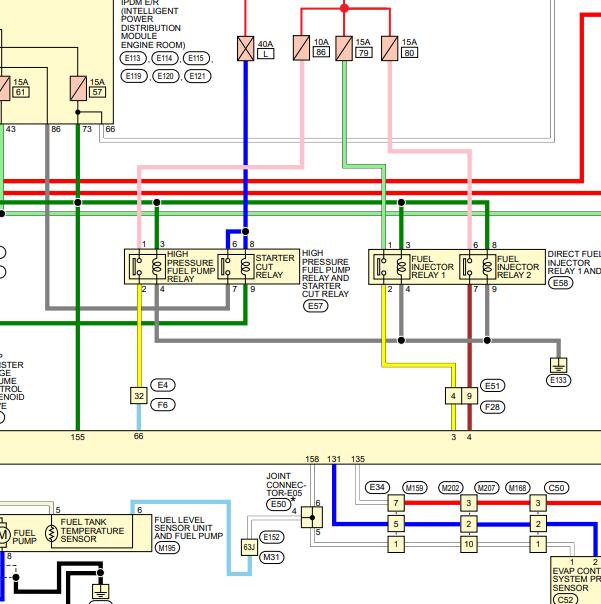Screen dimensions: 601x604
Task: Select the E58 connector label
Action: 561,283
